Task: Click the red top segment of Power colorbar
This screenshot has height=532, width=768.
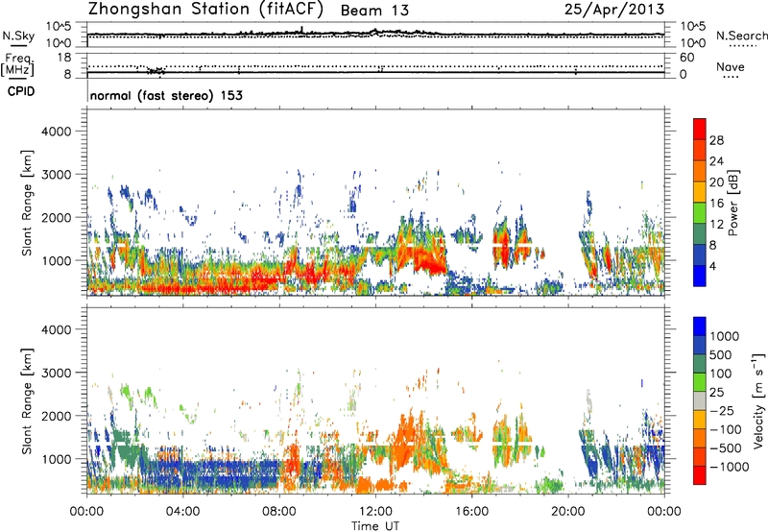Action: [700, 130]
